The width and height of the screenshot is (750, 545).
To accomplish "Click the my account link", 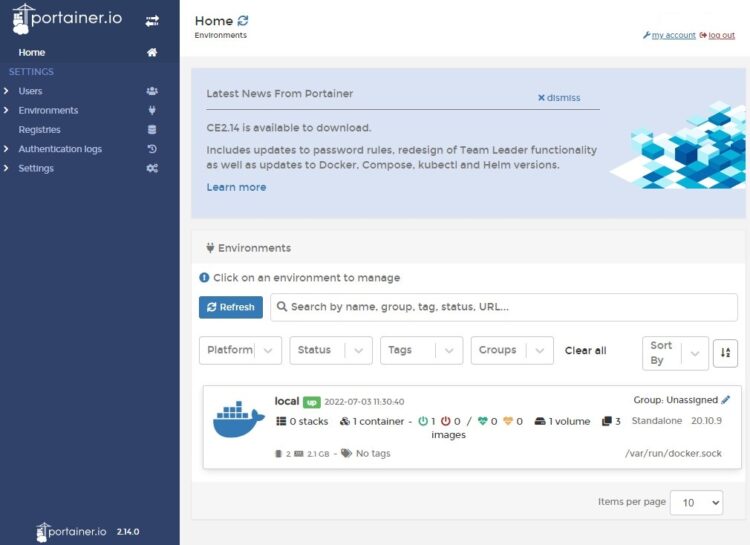I will (673, 35).
